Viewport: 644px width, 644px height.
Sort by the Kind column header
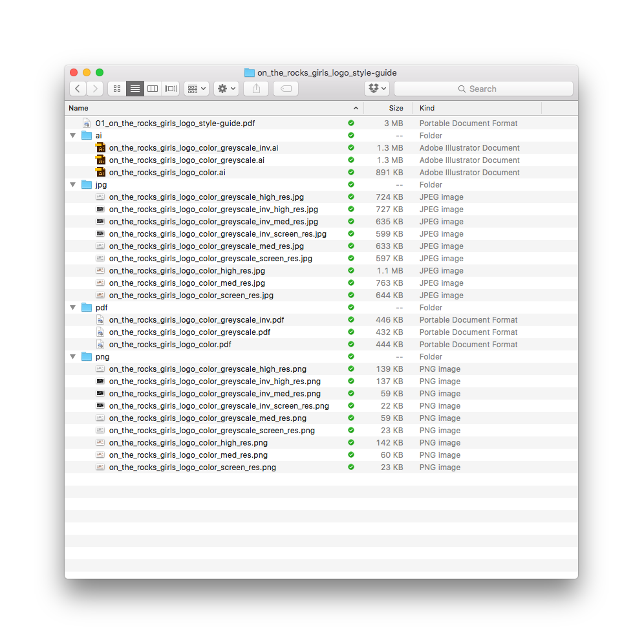pyautogui.click(x=477, y=108)
